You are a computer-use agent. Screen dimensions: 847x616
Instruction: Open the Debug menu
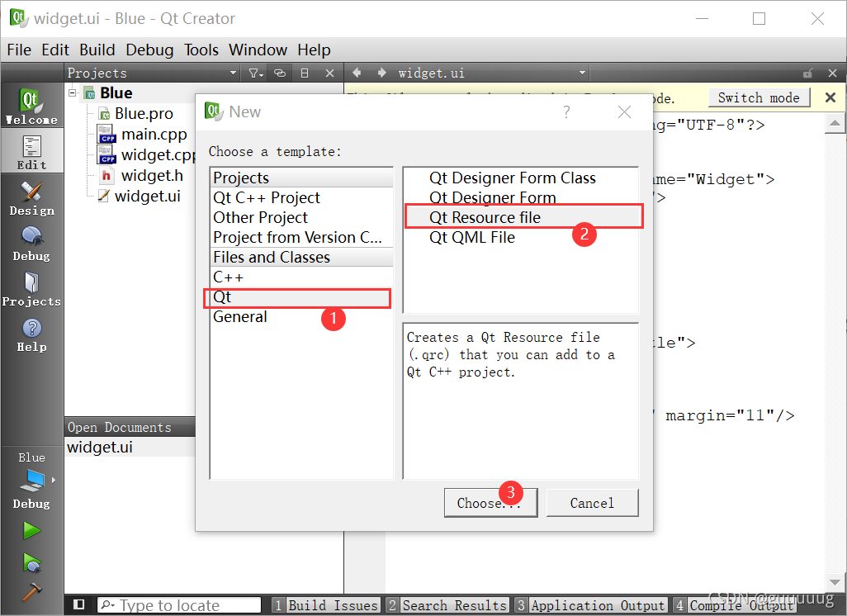point(149,50)
